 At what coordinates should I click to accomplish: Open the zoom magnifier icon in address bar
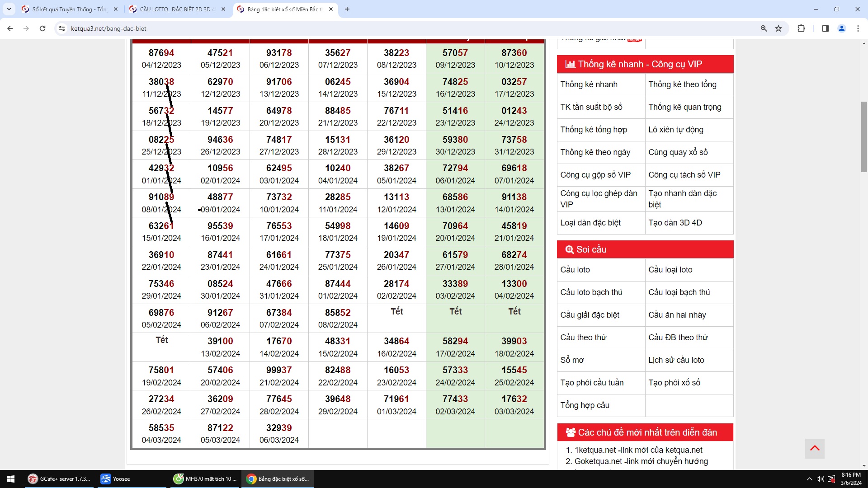(x=764, y=28)
